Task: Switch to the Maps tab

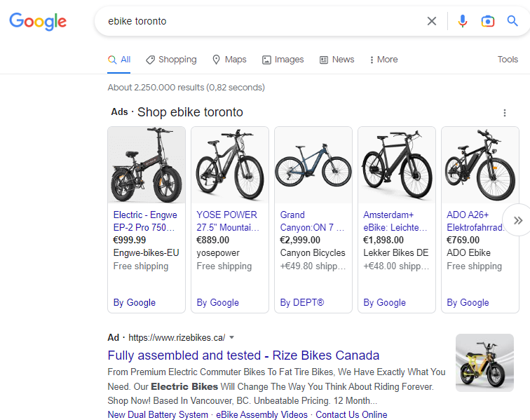Action: click(229, 60)
